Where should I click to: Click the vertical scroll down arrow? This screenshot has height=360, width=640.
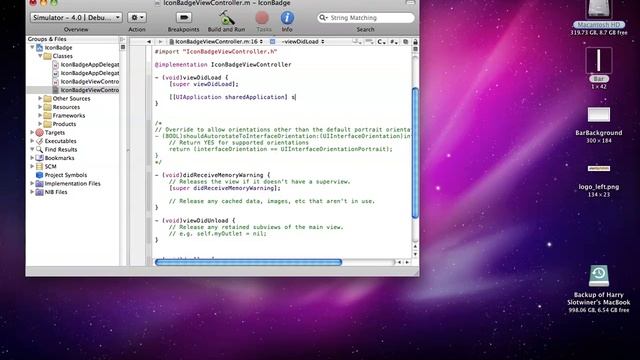pos(415,254)
